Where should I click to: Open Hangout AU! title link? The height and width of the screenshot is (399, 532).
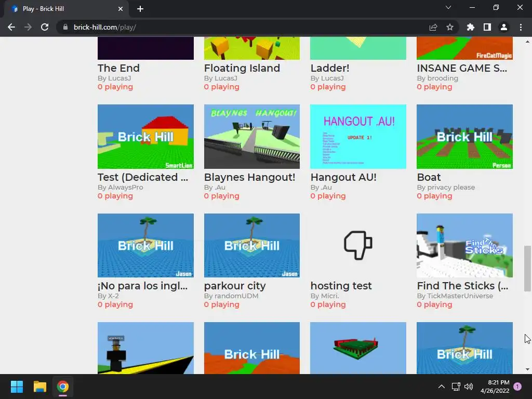[343, 177]
